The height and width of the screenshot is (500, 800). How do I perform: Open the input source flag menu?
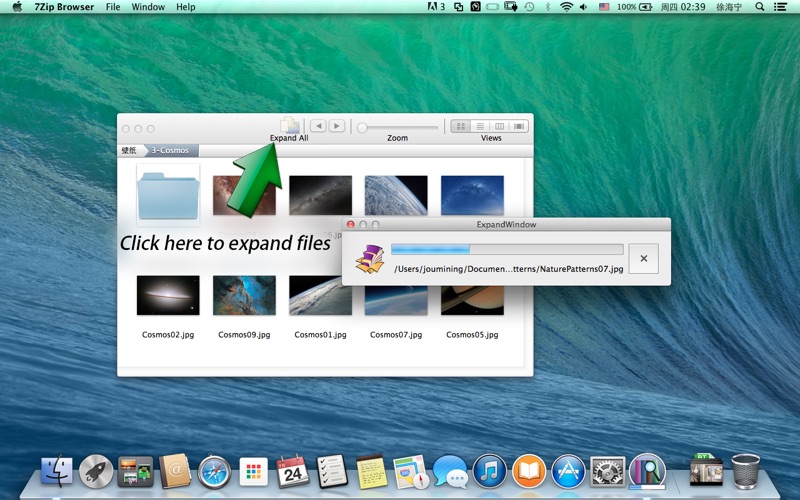(604, 7)
